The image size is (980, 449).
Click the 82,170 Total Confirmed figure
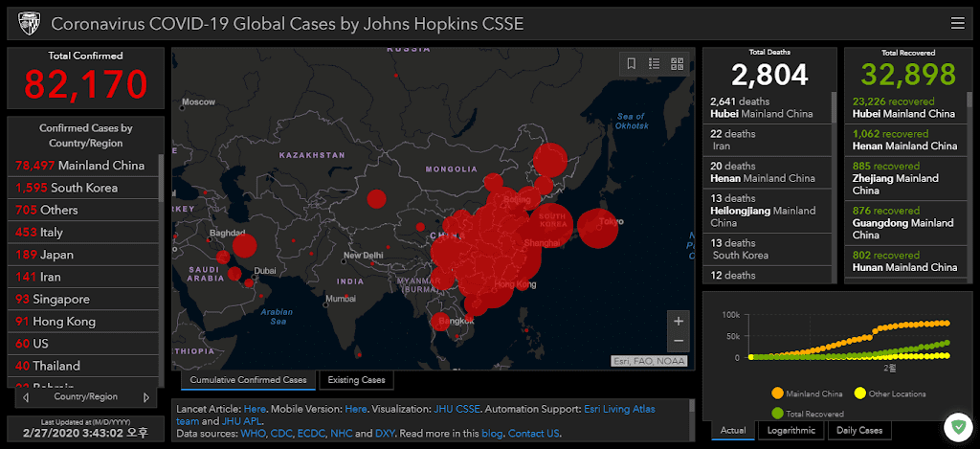86,84
